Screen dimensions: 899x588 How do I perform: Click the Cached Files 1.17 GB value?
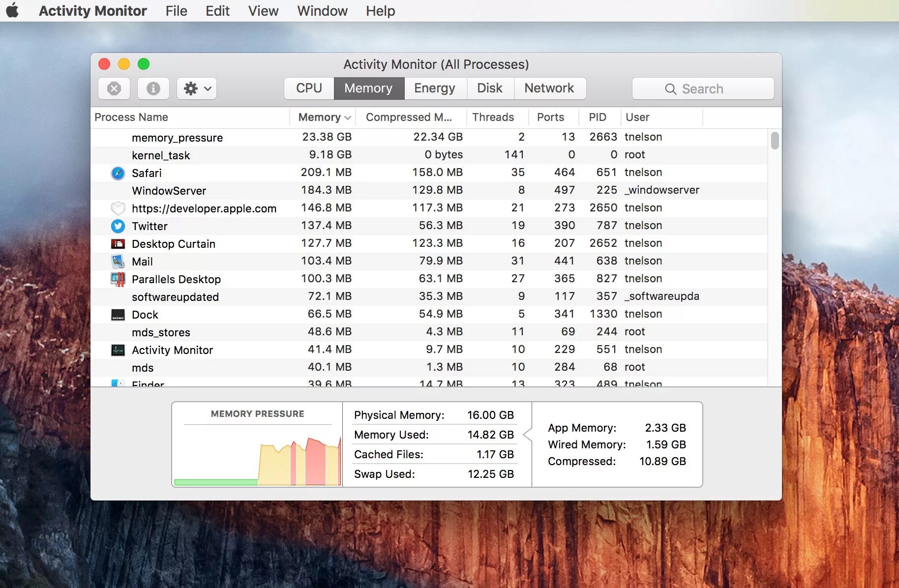pos(495,455)
